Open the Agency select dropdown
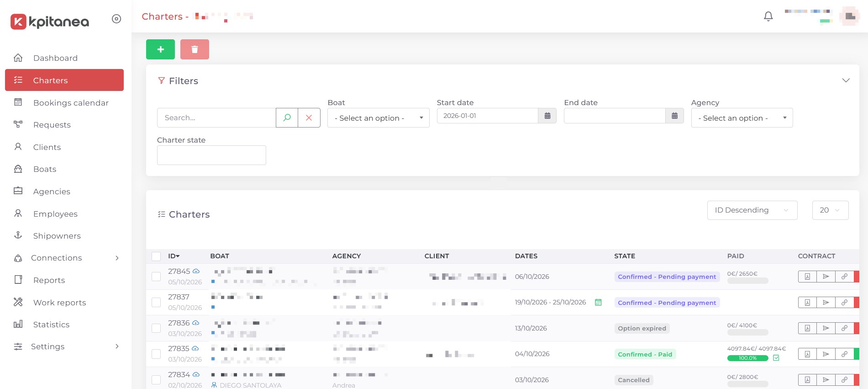This screenshot has height=389, width=868. click(x=742, y=117)
